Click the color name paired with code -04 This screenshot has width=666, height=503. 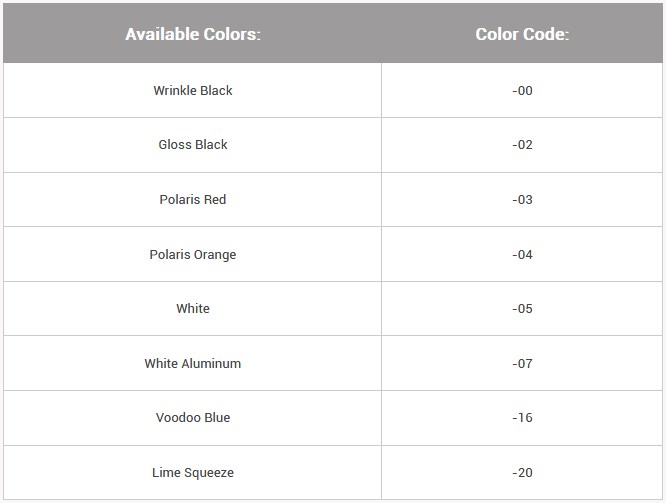tap(193, 254)
